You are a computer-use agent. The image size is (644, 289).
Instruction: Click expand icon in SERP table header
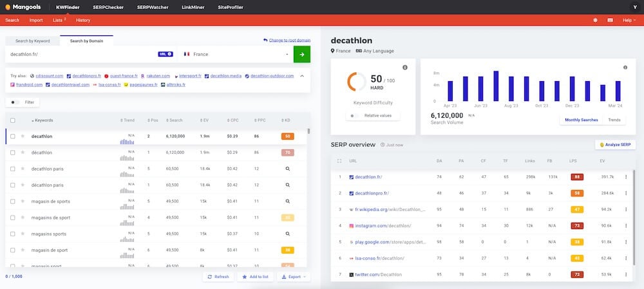(339, 161)
